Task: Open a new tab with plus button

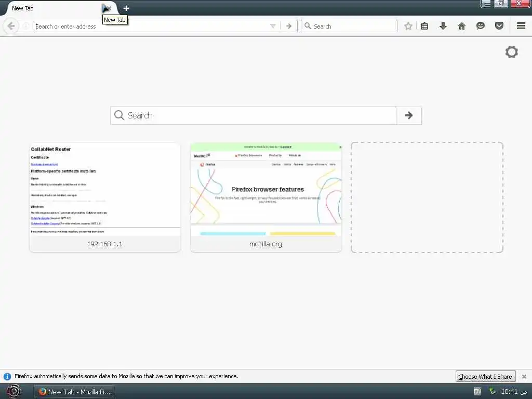Action: pyautogui.click(x=126, y=8)
